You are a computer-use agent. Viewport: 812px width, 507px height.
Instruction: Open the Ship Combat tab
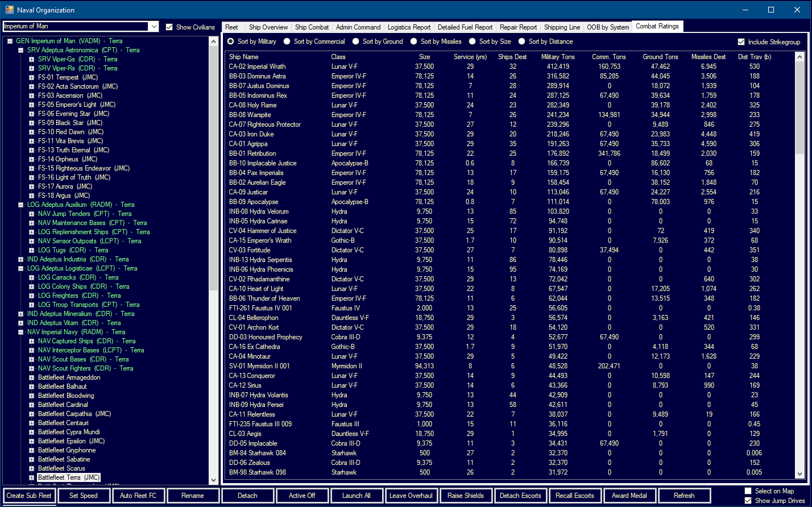pos(312,27)
